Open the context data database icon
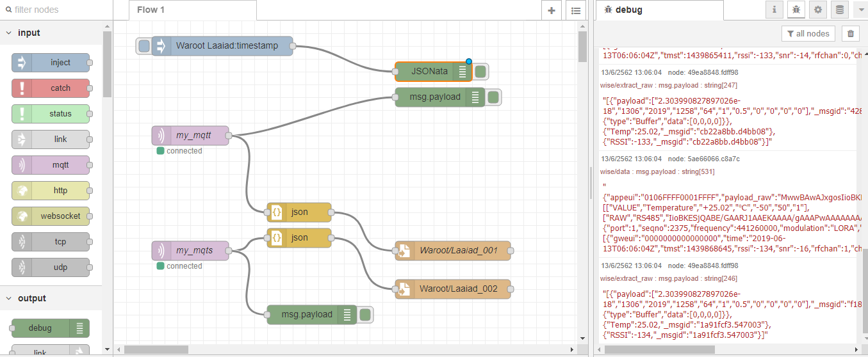 pyautogui.click(x=839, y=10)
